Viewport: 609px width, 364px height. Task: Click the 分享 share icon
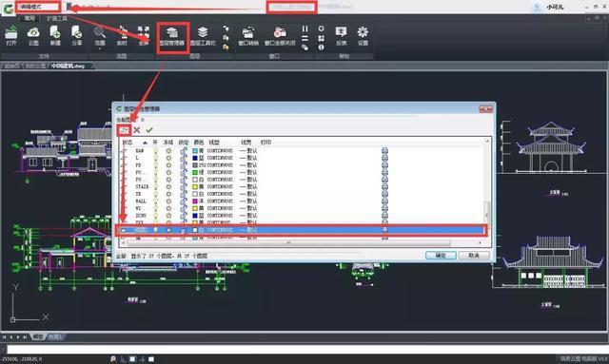click(77, 36)
